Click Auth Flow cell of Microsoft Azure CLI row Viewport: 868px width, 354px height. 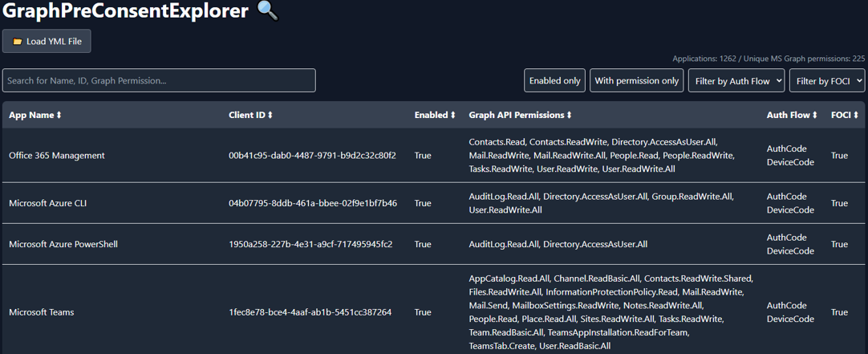tap(790, 203)
